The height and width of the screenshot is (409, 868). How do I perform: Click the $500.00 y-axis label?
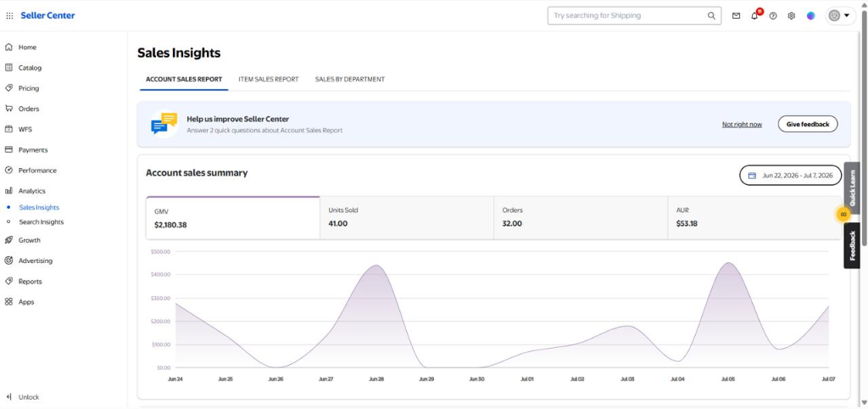tap(160, 252)
